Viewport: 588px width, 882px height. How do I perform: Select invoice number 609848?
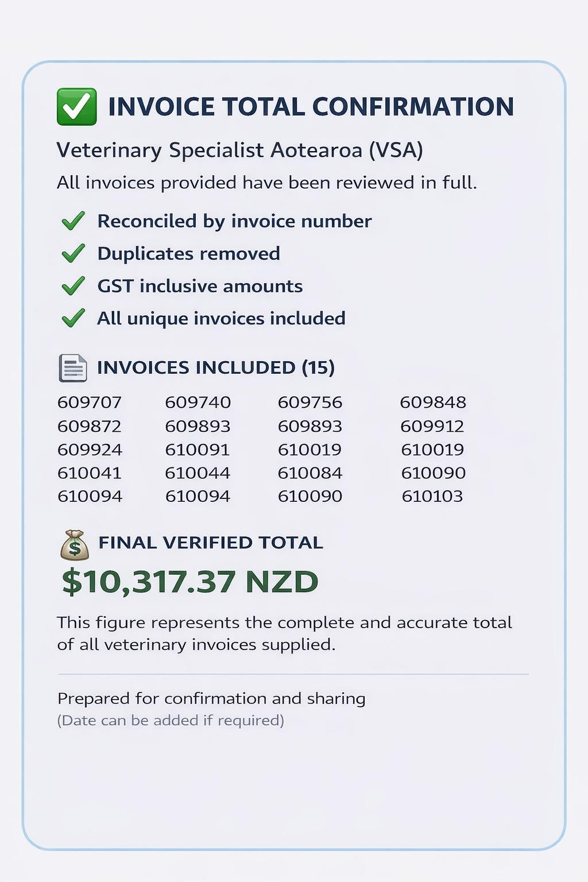(x=433, y=403)
